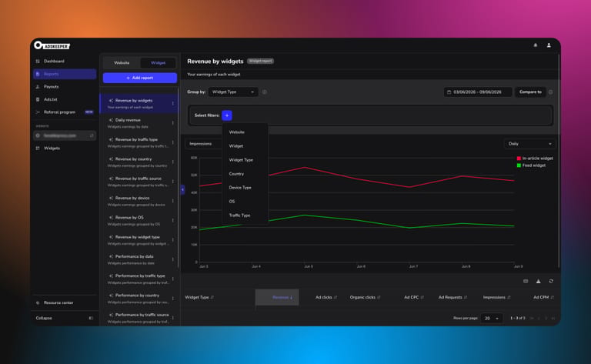Open the blurred website selector

65,135
